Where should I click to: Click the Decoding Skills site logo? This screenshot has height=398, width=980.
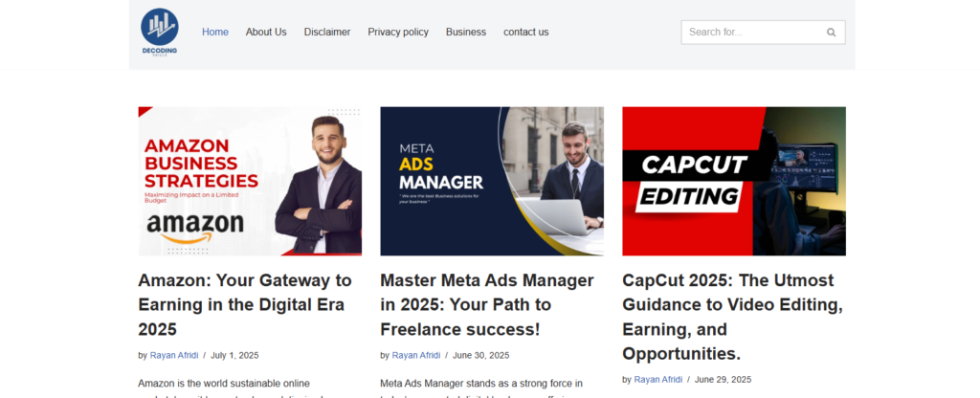pos(159,32)
